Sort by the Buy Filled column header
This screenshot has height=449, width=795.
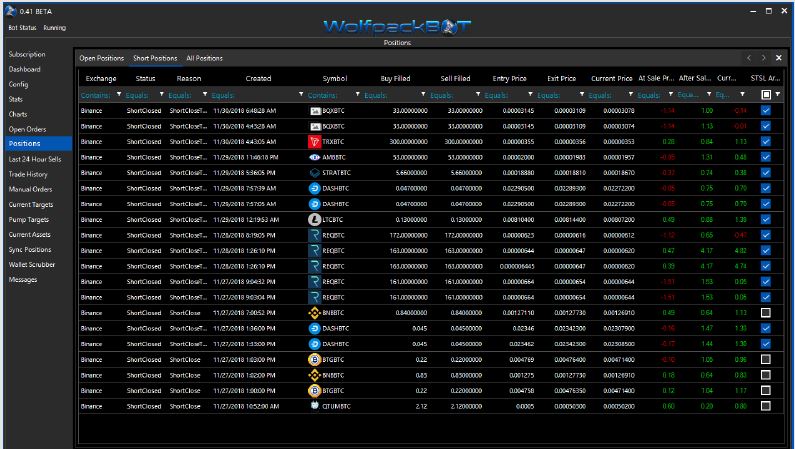click(395, 79)
